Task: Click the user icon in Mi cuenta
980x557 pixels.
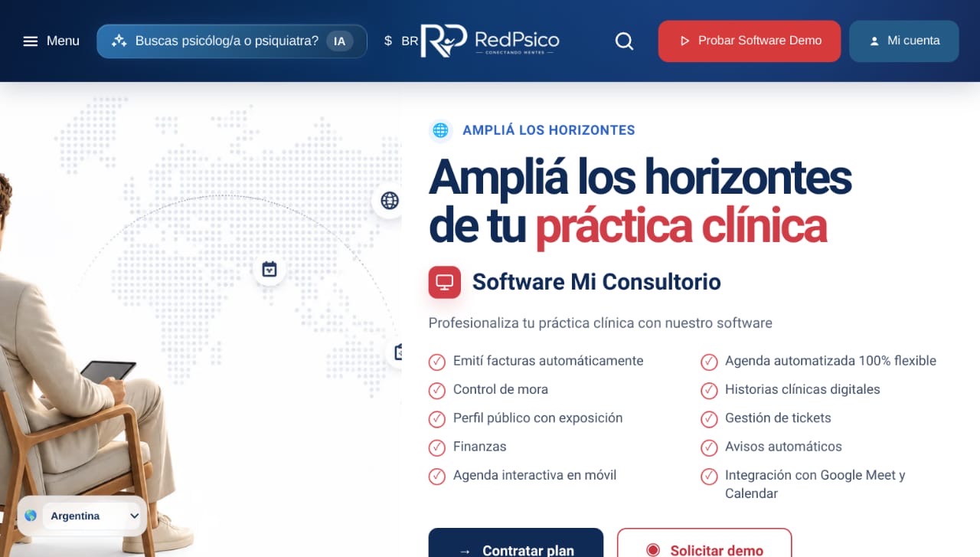Action: point(874,41)
